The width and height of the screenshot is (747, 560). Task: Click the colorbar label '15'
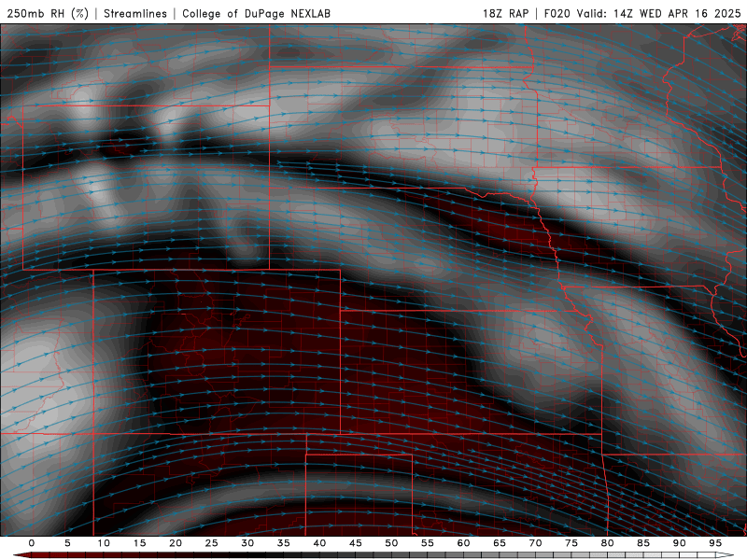(x=139, y=543)
